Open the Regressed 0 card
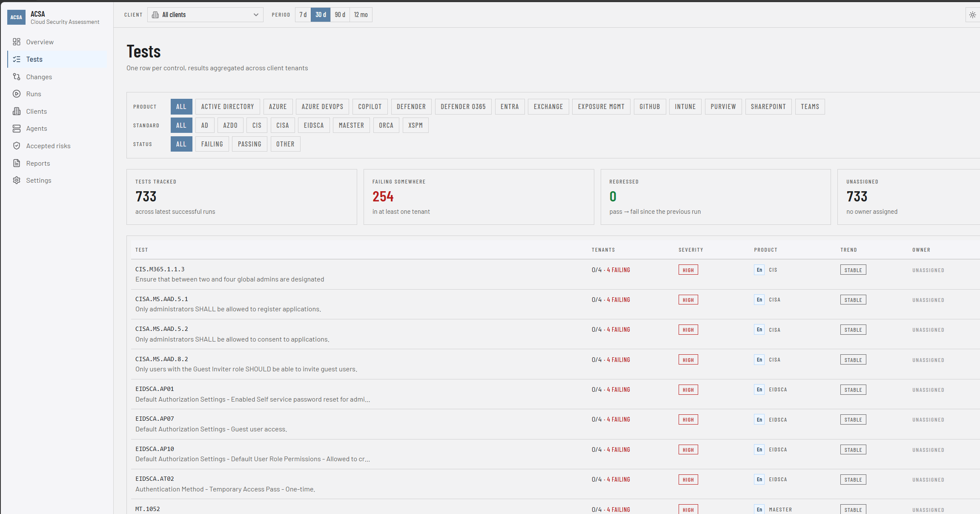This screenshot has height=514, width=980. click(716, 197)
